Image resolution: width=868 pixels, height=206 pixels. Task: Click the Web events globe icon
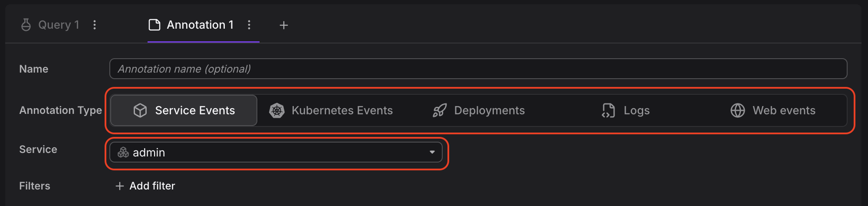pos(738,110)
